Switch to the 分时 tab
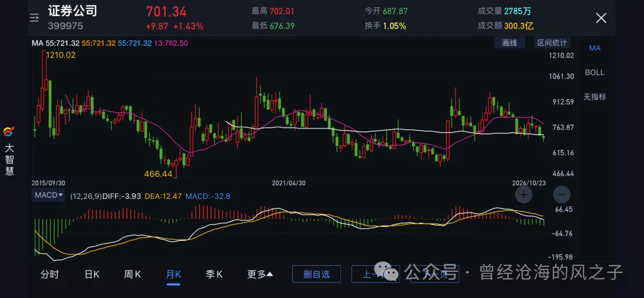The height and width of the screenshot is (298, 644). (x=49, y=275)
